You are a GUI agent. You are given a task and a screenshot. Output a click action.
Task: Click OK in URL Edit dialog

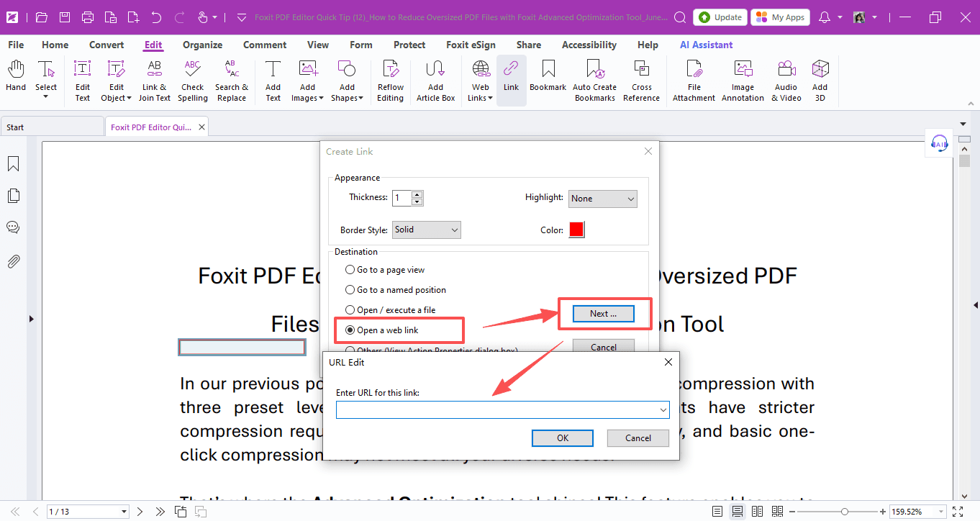563,438
